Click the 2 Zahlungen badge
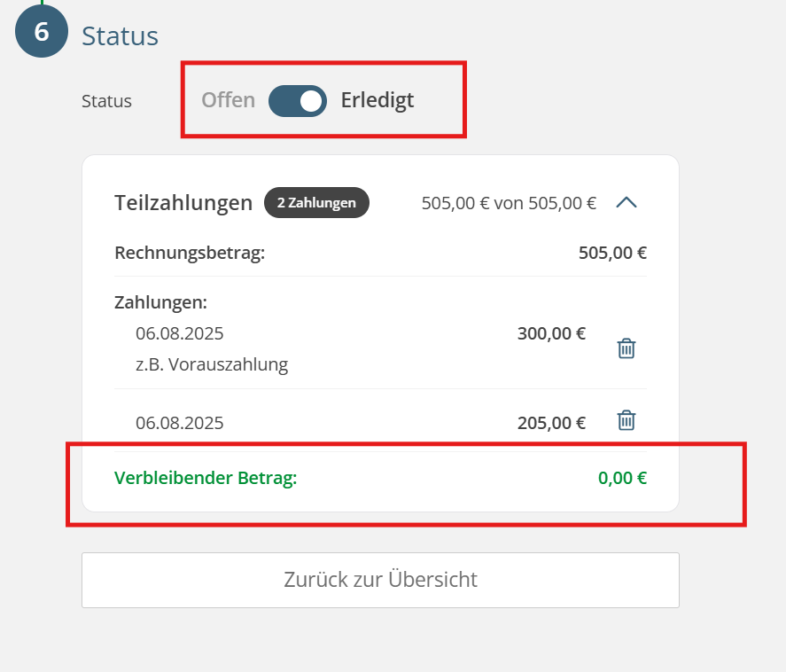 coord(317,203)
